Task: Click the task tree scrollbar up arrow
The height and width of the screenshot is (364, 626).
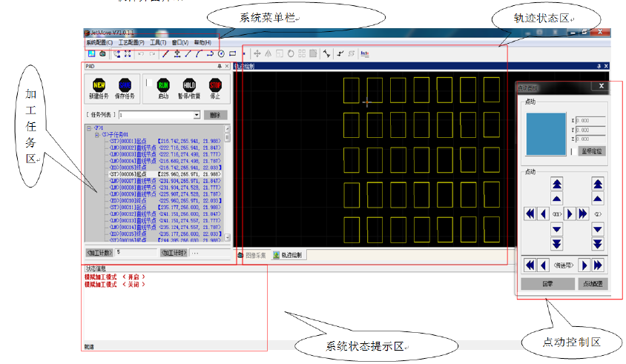Action: pos(227,128)
